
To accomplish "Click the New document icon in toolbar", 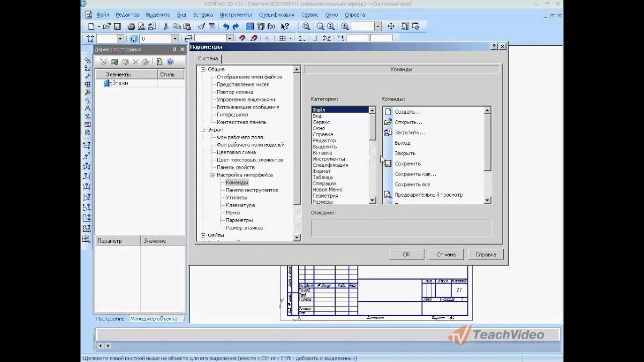I will point(91,26).
